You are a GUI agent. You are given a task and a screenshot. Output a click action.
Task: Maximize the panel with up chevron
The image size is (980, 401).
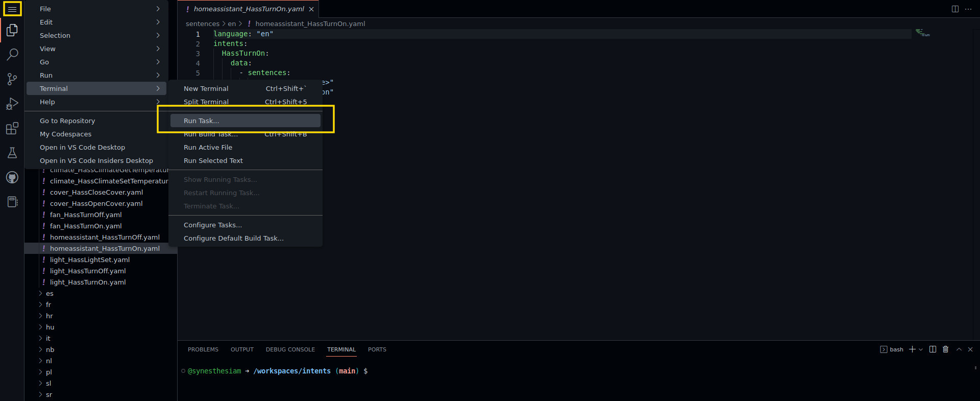[x=959, y=349]
